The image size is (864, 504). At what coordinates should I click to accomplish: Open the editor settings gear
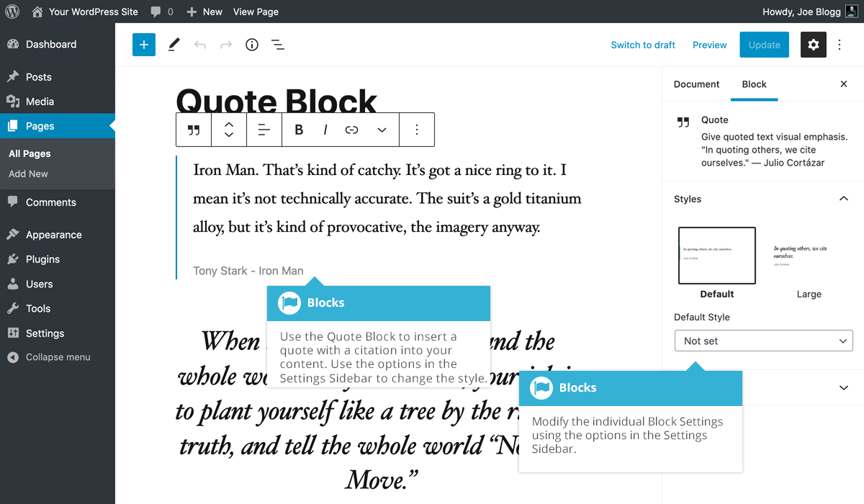click(813, 44)
